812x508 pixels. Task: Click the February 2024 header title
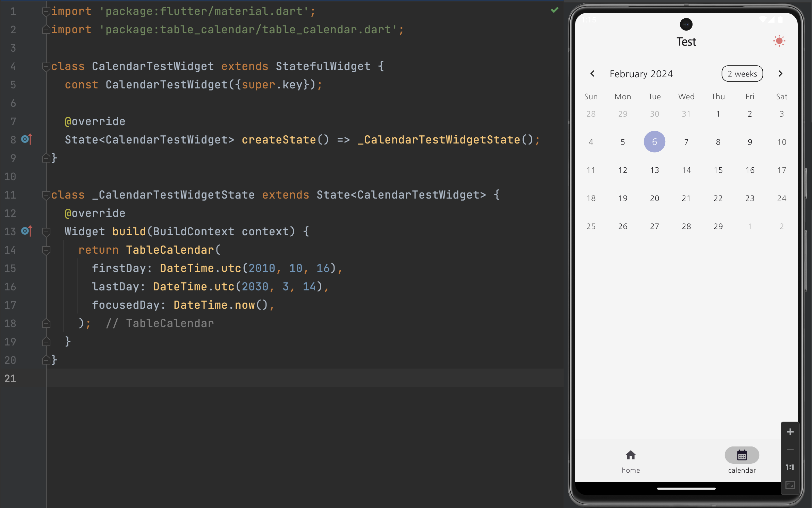coord(641,74)
